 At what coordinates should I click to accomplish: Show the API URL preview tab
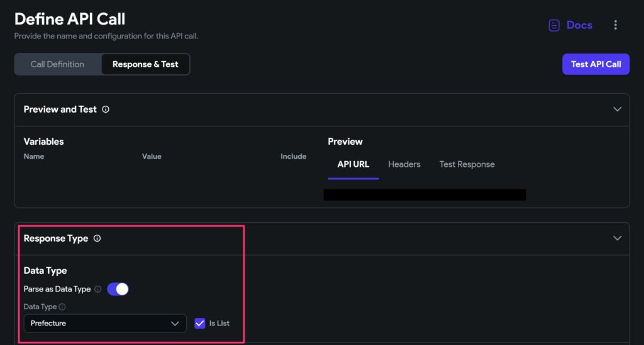point(353,164)
